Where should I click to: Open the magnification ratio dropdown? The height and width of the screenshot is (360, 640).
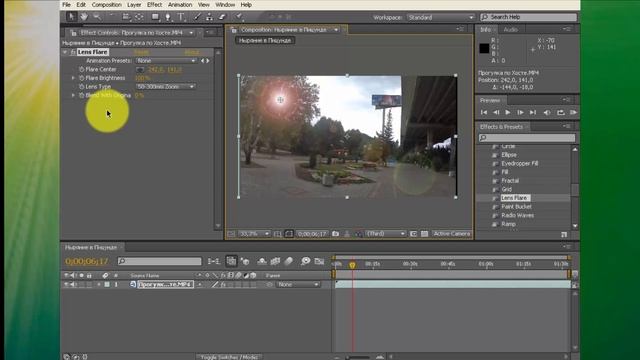click(254, 234)
